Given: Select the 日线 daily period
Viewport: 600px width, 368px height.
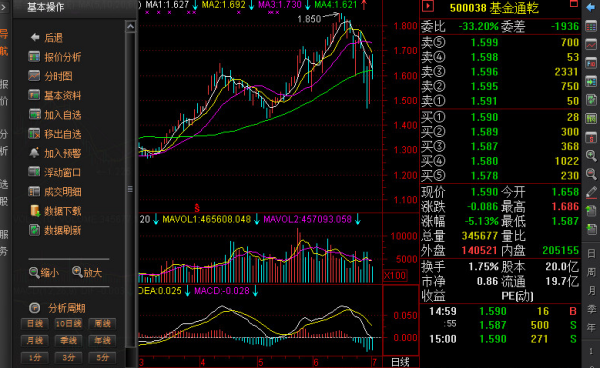Looking at the screenshot, I should point(34,324).
